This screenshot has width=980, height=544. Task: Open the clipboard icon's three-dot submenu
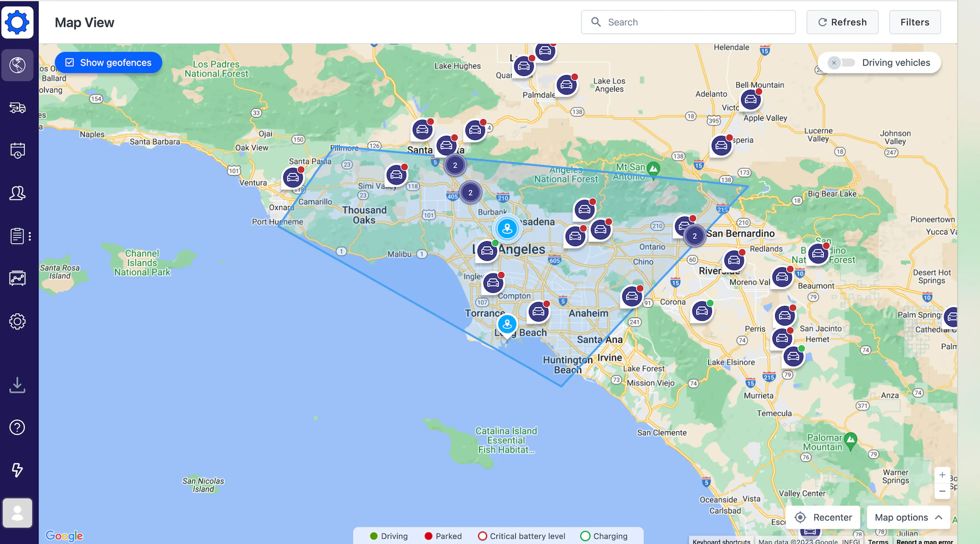pos(30,236)
